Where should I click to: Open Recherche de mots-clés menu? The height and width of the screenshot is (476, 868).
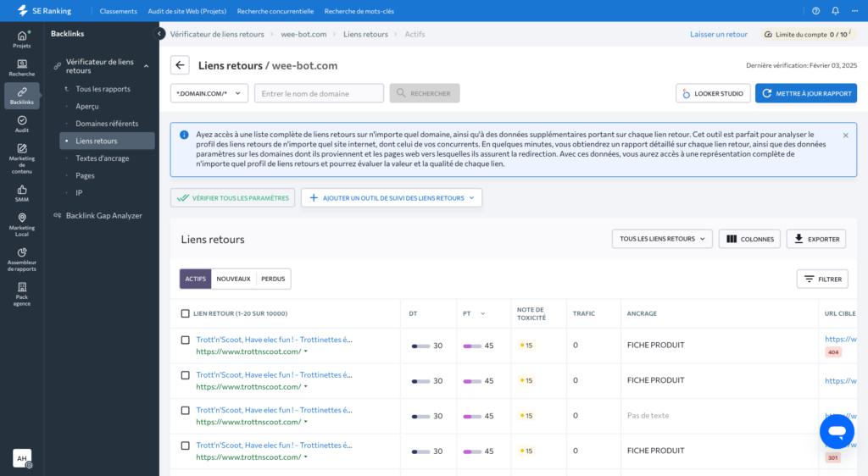359,11
